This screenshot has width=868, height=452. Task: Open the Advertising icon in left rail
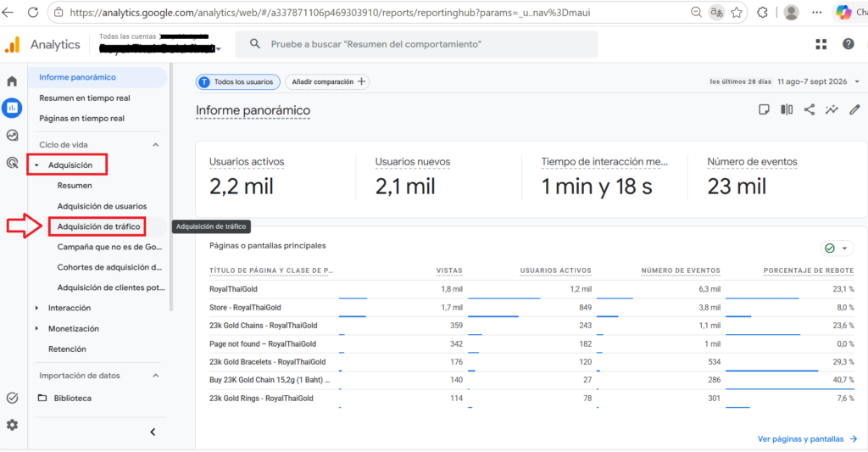(12, 162)
